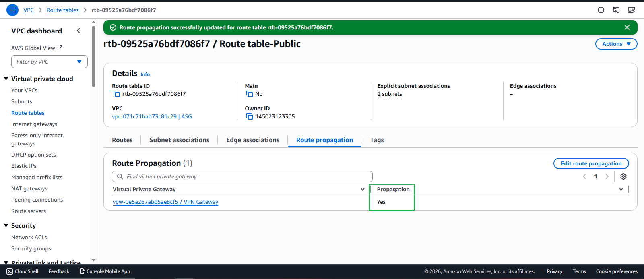Open Managed prefix lists in sidebar
644x279 pixels.
pyautogui.click(x=37, y=177)
